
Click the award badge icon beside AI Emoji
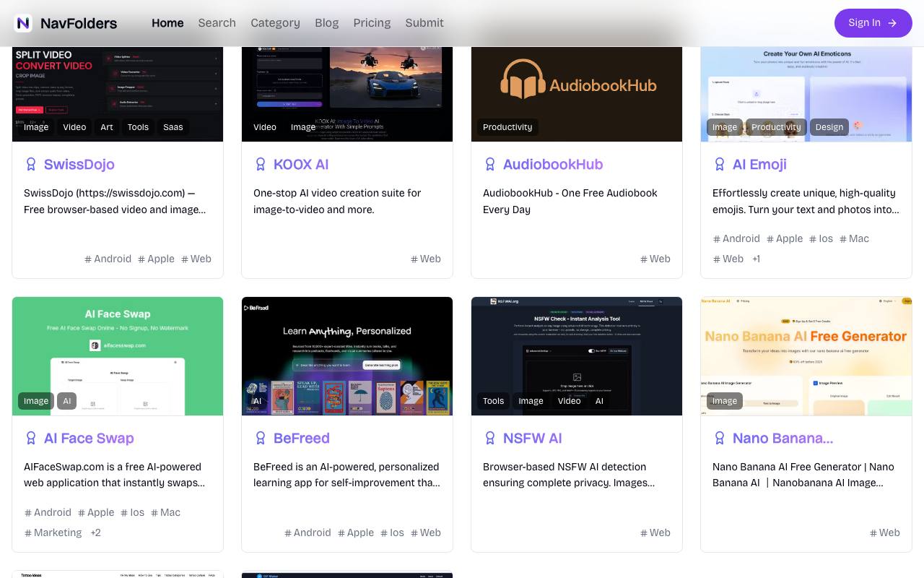(x=720, y=165)
